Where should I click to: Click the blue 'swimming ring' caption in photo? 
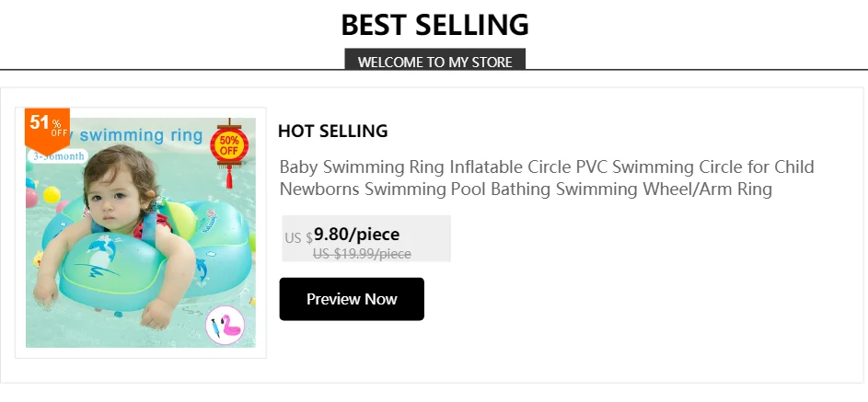[x=141, y=135]
